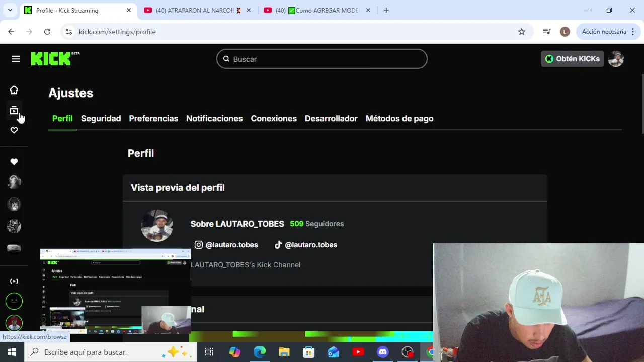Open the Conexiones tab
644x362 pixels.
(274, 119)
